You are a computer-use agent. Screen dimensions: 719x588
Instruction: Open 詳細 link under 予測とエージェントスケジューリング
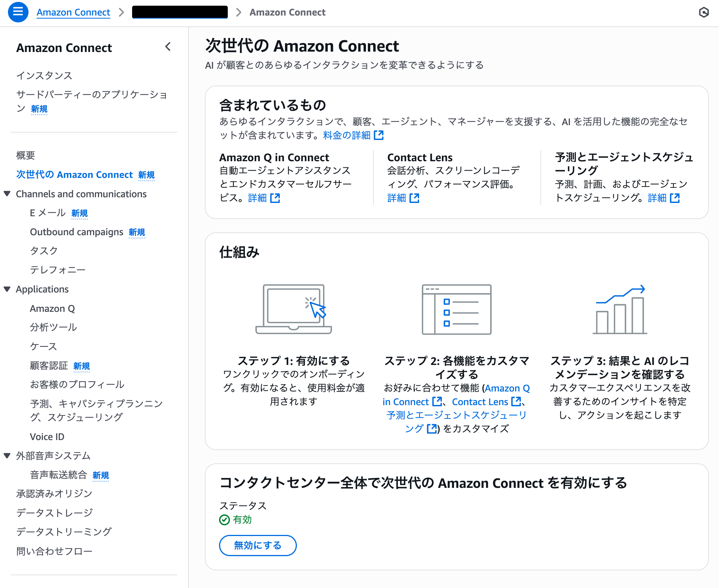[657, 198]
